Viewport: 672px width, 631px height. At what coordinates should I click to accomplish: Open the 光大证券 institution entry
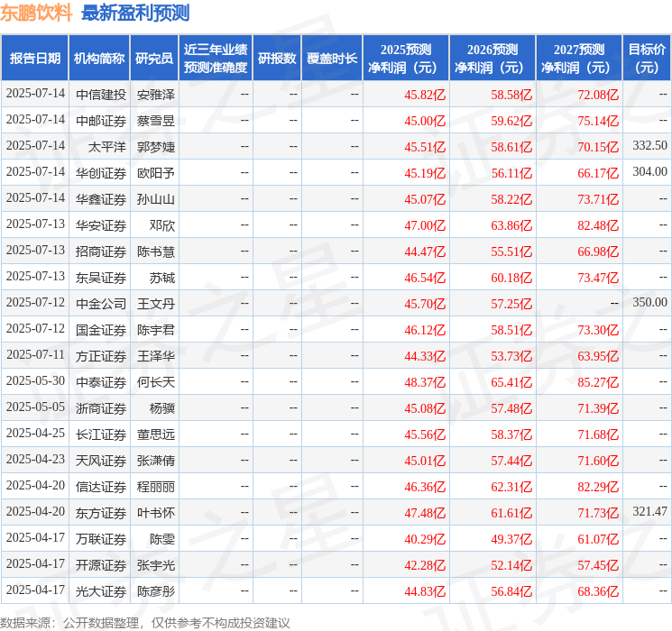pos(101,591)
